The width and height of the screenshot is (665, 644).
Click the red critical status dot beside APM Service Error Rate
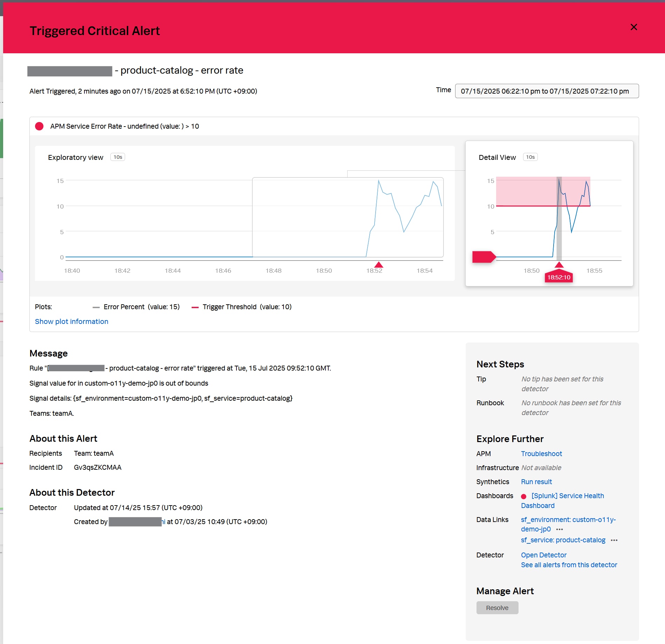39,126
